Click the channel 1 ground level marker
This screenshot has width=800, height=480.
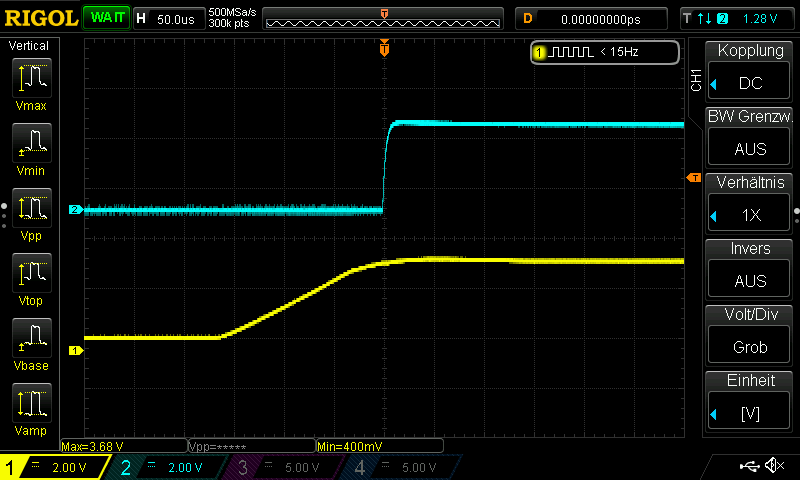point(76,350)
